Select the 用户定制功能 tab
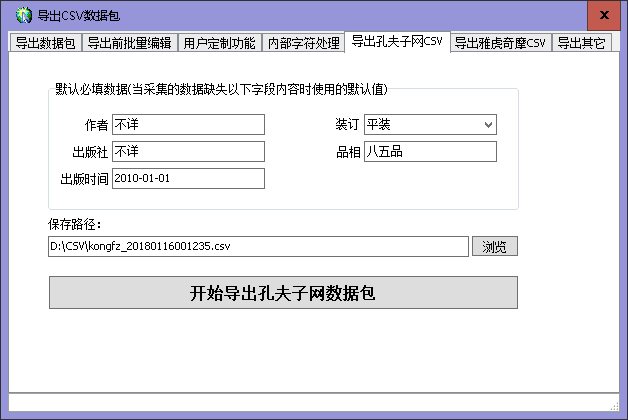 point(219,42)
